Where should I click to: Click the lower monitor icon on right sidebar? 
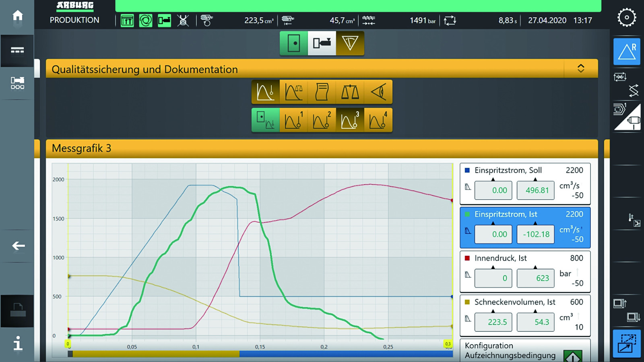pyautogui.click(x=634, y=318)
